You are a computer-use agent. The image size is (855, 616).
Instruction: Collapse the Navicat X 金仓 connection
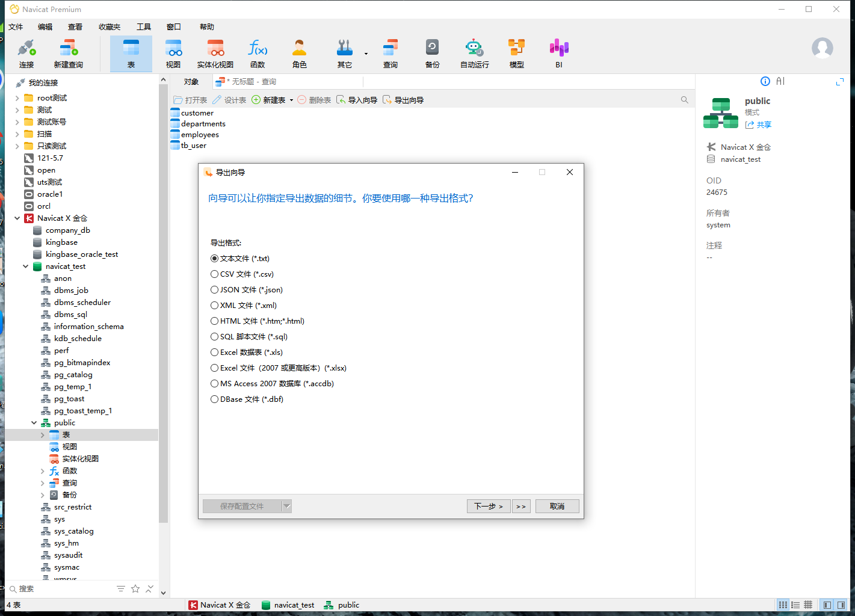(x=17, y=218)
